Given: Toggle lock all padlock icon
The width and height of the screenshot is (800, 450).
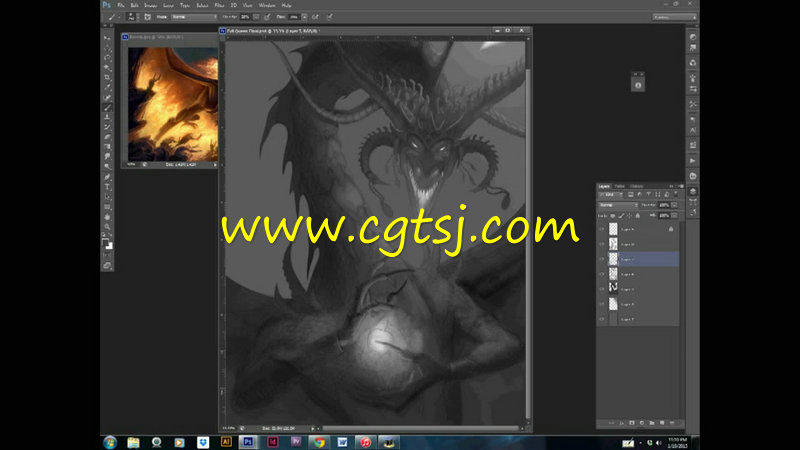Looking at the screenshot, I should point(638,216).
